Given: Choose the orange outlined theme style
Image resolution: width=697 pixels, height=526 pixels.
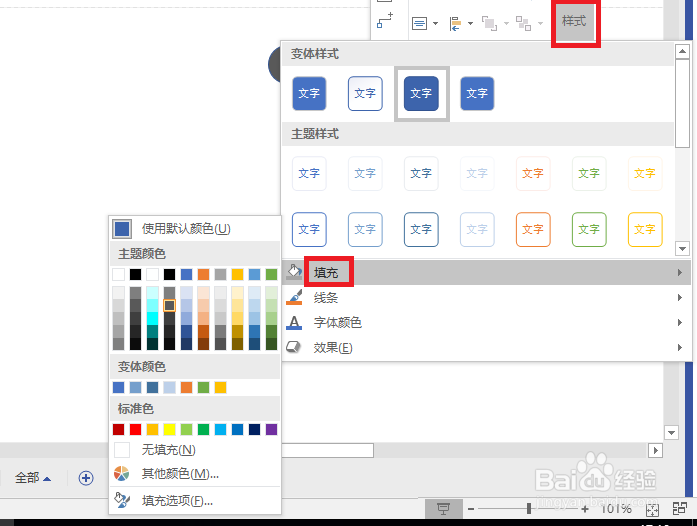Looking at the screenshot, I should tap(533, 229).
